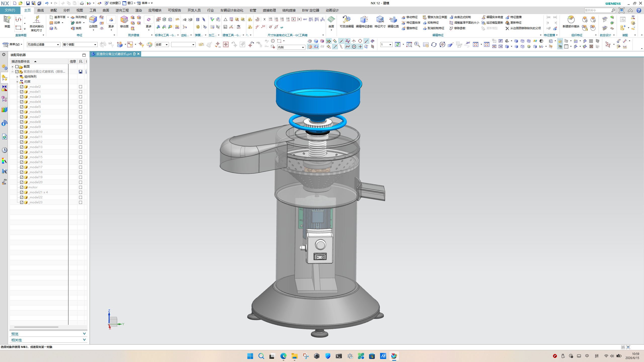The height and width of the screenshot is (362, 644).
Task: Toggle the motor component checkbox
Action: pos(22,187)
